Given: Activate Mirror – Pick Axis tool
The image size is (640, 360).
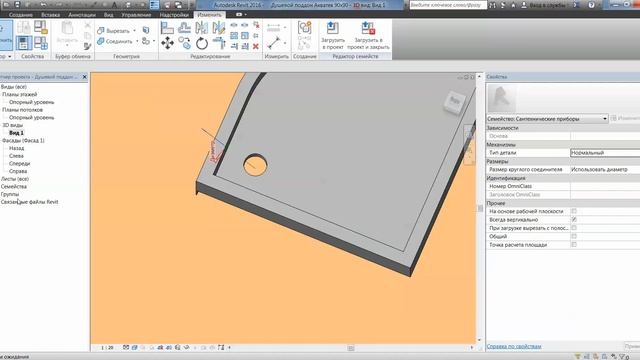Looking at the screenshot, I should click(x=202, y=28).
